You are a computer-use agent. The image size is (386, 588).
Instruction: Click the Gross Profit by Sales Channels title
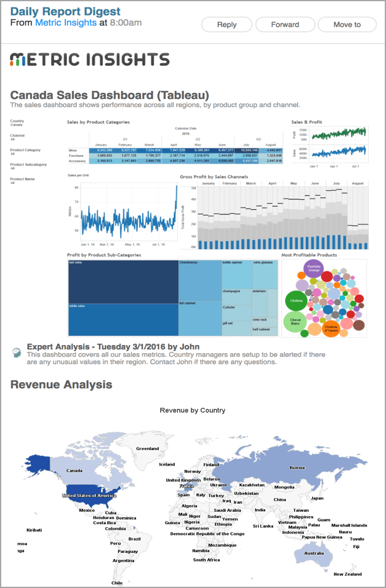tap(214, 177)
